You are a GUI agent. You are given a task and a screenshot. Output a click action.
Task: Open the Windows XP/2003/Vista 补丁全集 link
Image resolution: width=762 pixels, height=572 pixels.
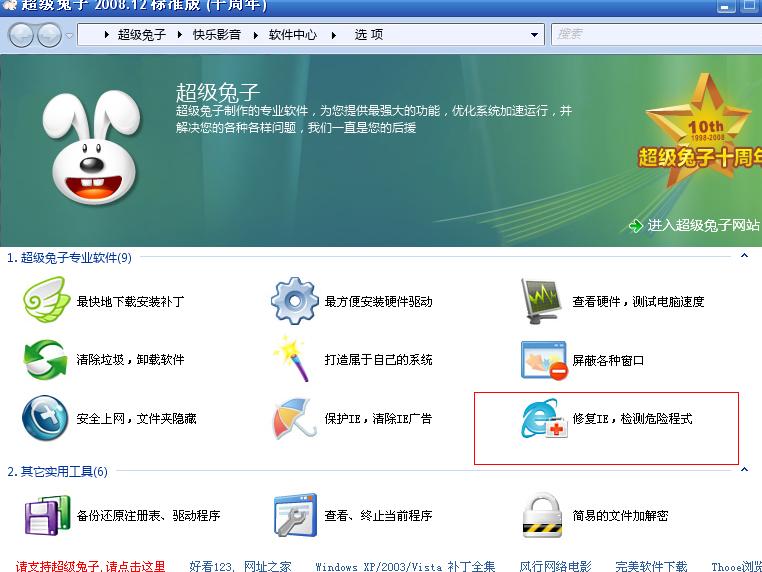coord(405,566)
